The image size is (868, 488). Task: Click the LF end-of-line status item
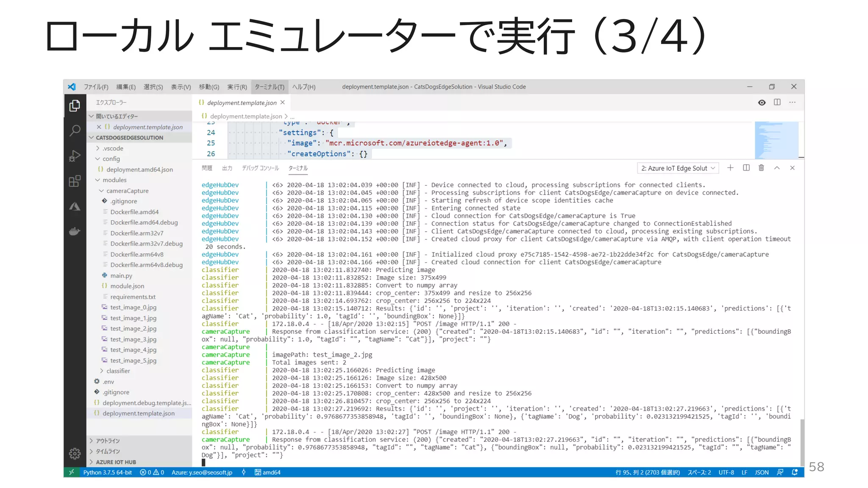[744, 472]
